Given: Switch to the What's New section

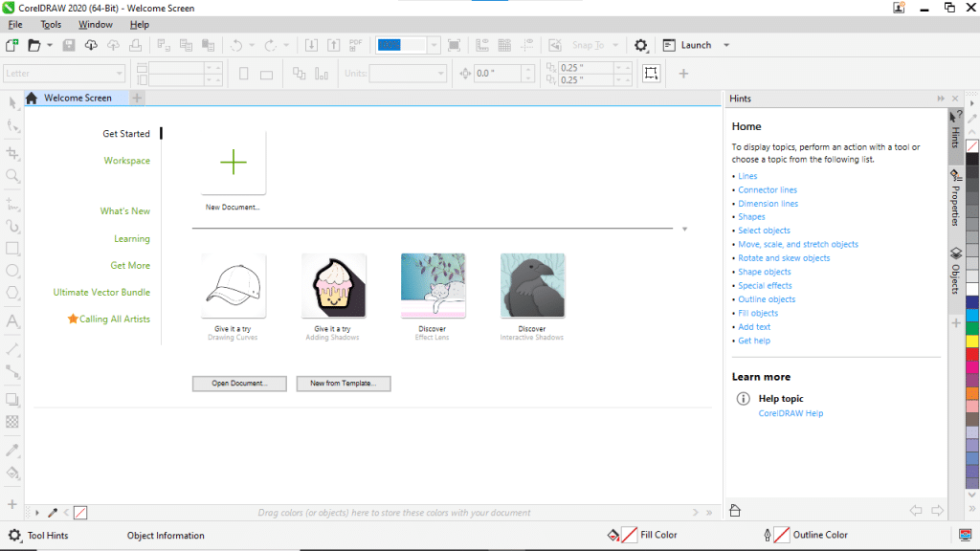Looking at the screenshot, I should 125,211.
